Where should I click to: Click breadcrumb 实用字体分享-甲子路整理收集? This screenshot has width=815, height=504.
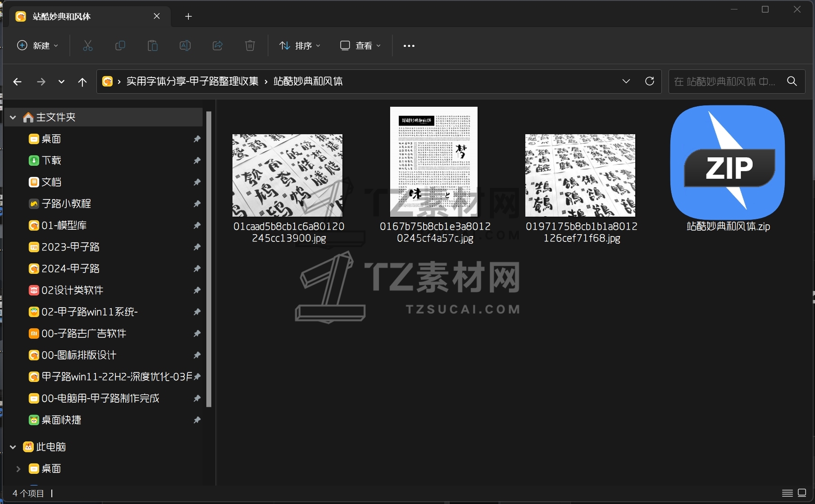[x=192, y=81]
